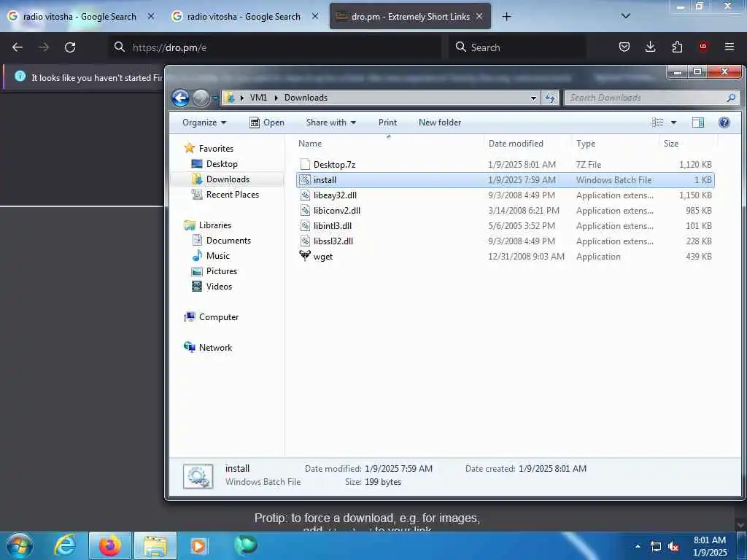Image resolution: width=747 pixels, height=560 pixels.
Task: Refresh the Downloads folder view
Action: [x=550, y=98]
